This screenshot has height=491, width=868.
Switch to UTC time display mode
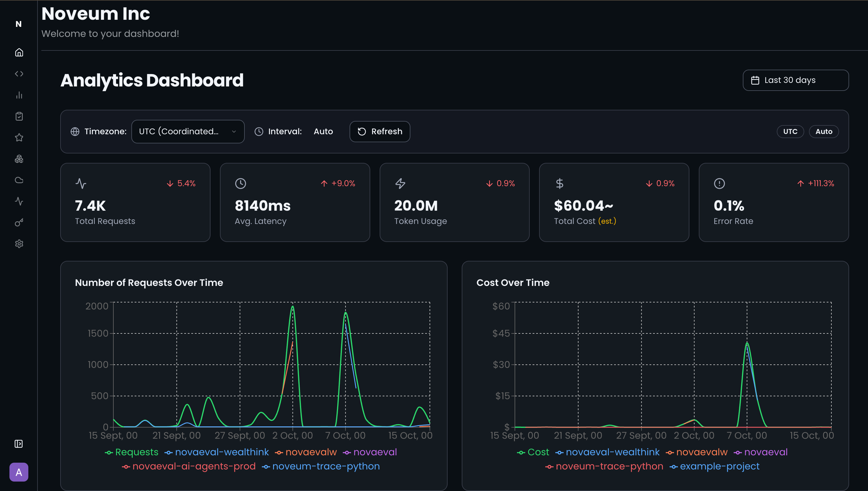tap(790, 132)
